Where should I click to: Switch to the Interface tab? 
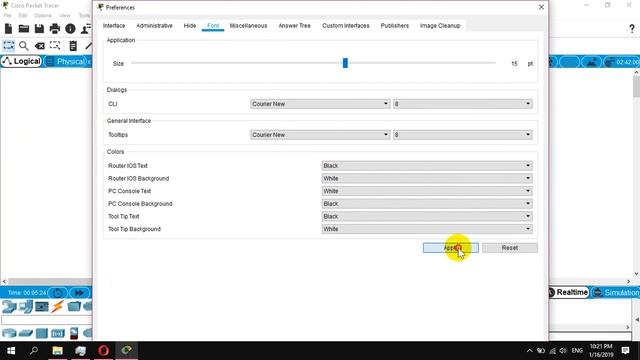coord(114,26)
